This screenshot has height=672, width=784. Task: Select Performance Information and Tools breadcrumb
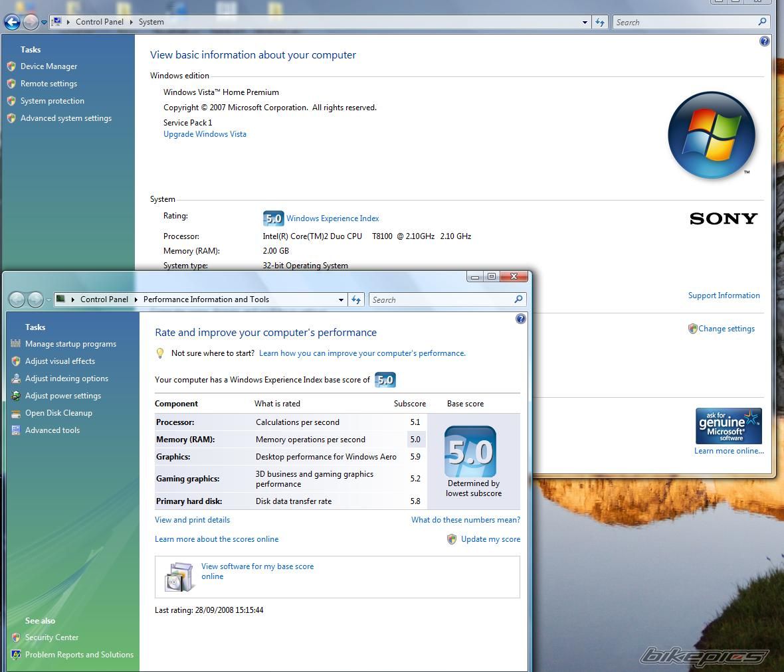pyautogui.click(x=206, y=299)
